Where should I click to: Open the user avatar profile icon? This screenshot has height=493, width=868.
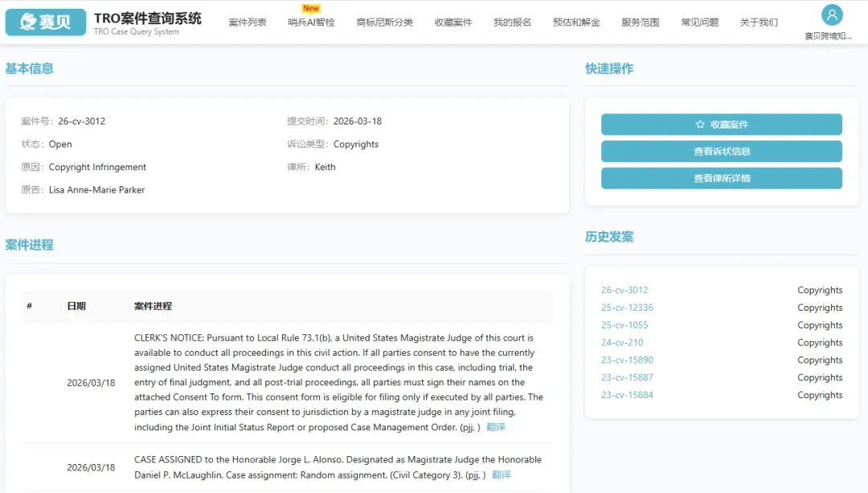click(832, 15)
